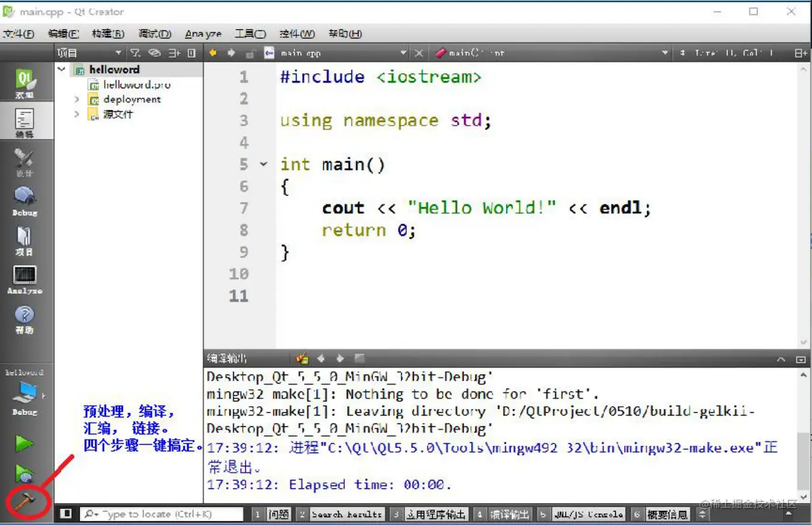Go back with yellow left arrow
The image size is (812, 525).
[212, 53]
